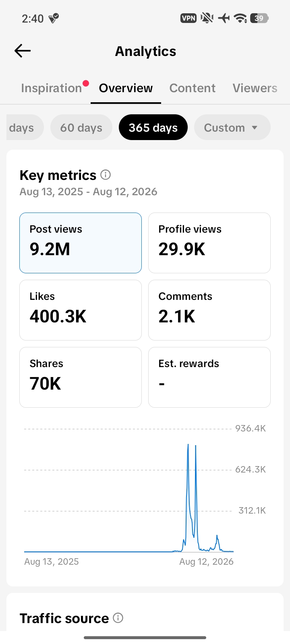The height and width of the screenshot is (644, 290).
Task: Open the Traffic source info icon
Action: [x=118, y=618]
